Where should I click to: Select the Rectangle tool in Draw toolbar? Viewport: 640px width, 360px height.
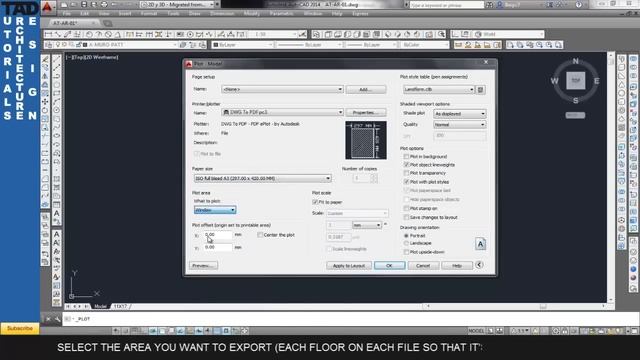pyautogui.click(x=57, y=93)
